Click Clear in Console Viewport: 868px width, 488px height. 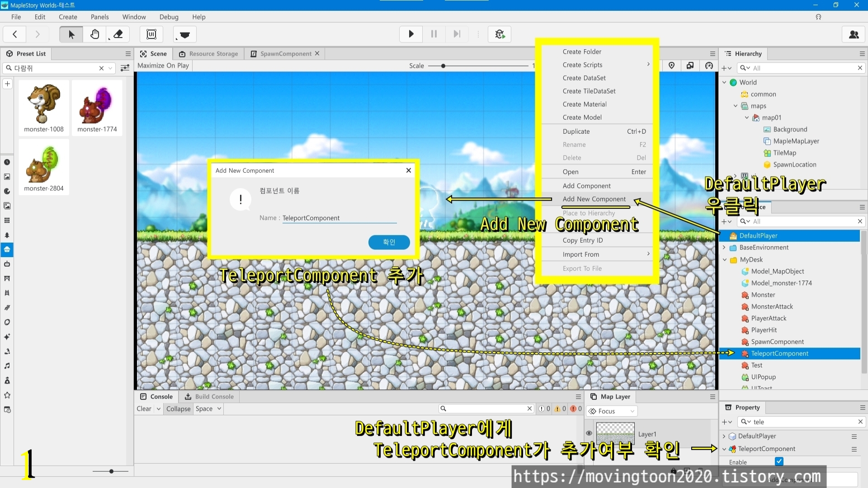(x=144, y=408)
